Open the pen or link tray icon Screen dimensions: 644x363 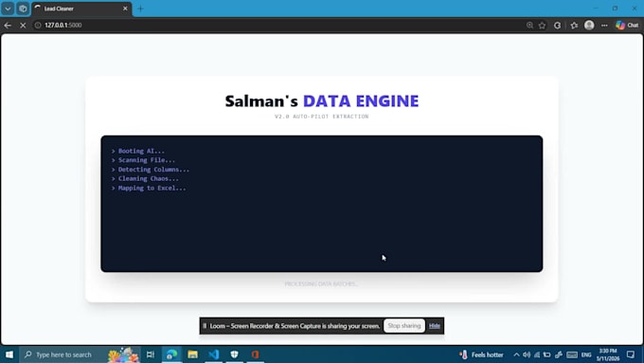pyautogui.click(x=558, y=354)
